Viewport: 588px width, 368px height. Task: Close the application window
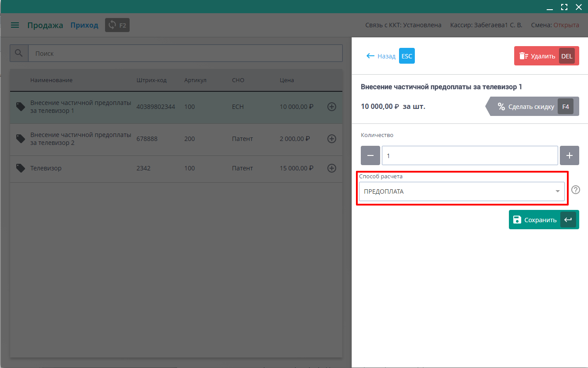pos(579,7)
